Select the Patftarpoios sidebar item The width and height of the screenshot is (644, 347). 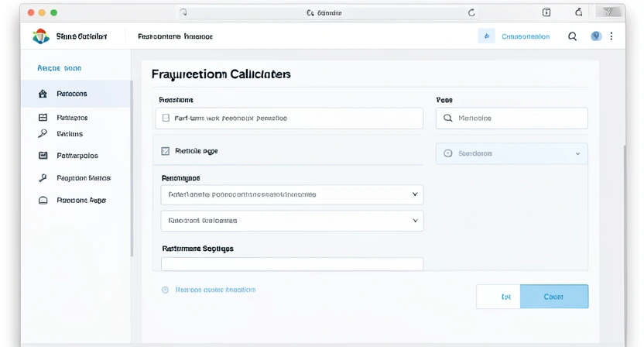click(x=77, y=156)
